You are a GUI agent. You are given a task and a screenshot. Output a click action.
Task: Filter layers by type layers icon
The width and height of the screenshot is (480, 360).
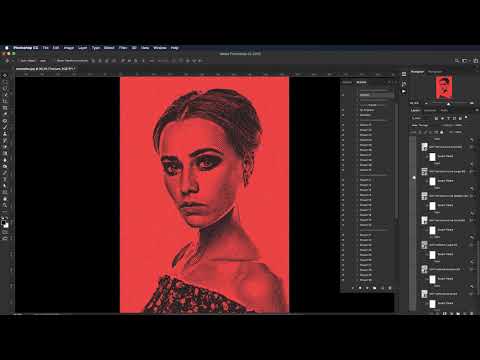pyautogui.click(x=448, y=118)
